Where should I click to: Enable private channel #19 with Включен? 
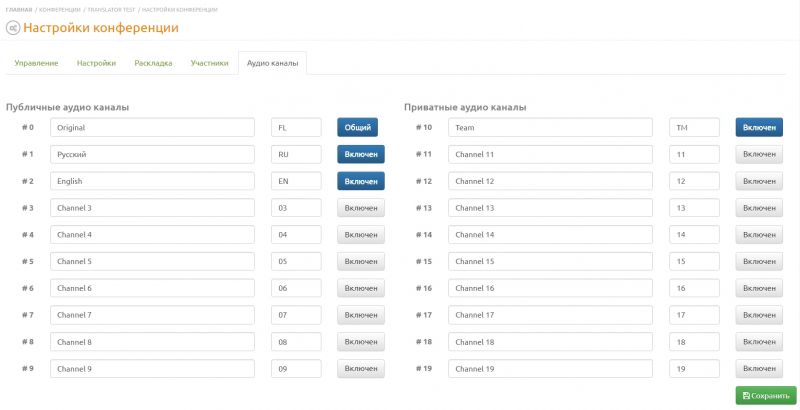[759, 369]
